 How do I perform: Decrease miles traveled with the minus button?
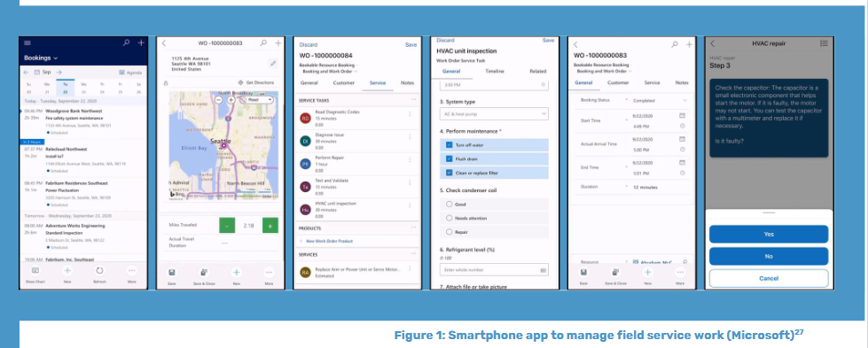[227, 226]
